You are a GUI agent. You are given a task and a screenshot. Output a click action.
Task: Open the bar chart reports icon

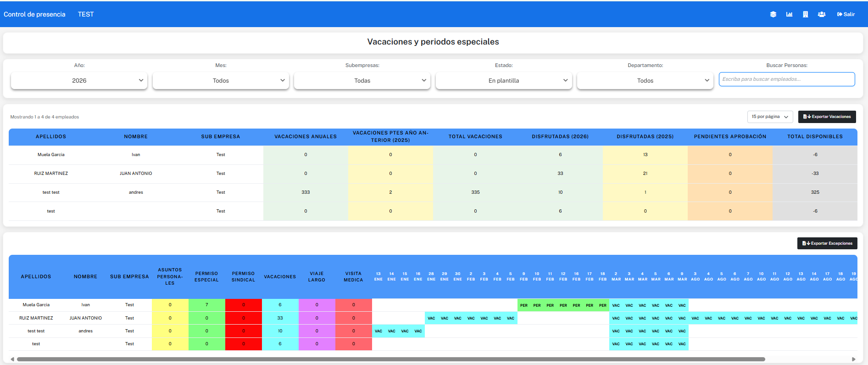(x=789, y=14)
